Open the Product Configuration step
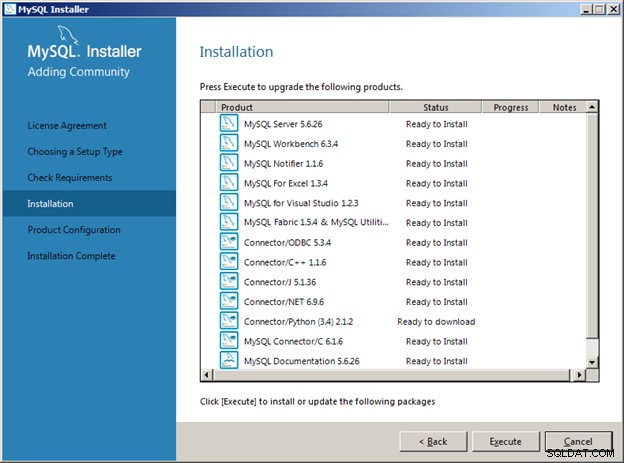Viewport: 624px width, 463px height. [x=74, y=230]
